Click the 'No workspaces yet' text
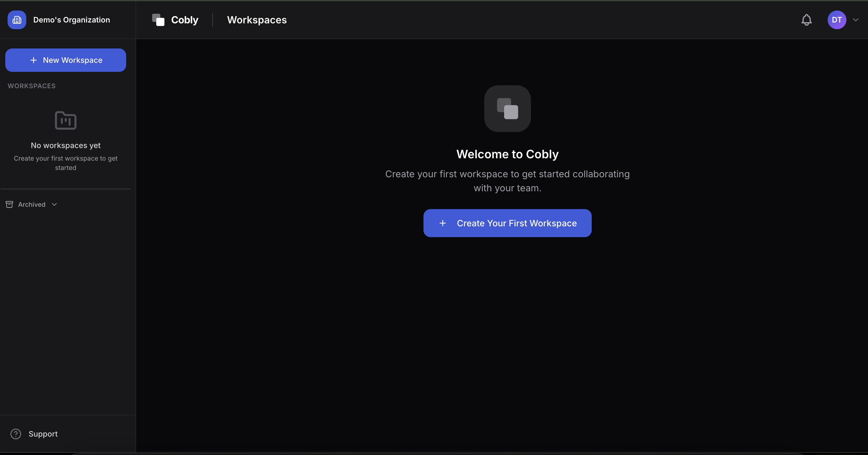868x455 pixels. tap(66, 145)
